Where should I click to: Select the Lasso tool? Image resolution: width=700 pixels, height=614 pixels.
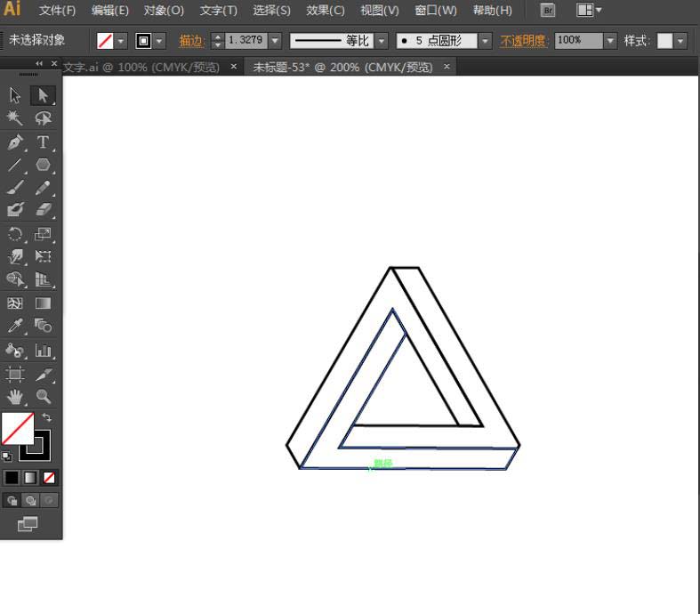pyautogui.click(x=43, y=118)
